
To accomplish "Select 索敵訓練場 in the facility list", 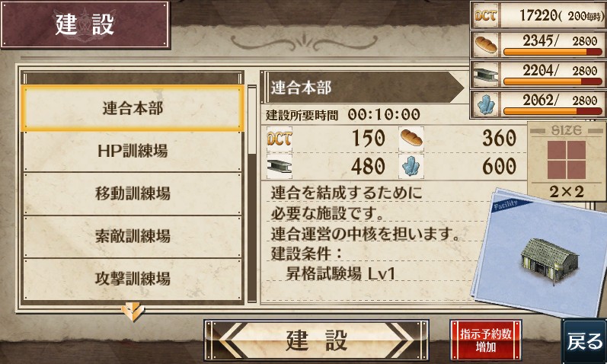I will click(x=133, y=236).
